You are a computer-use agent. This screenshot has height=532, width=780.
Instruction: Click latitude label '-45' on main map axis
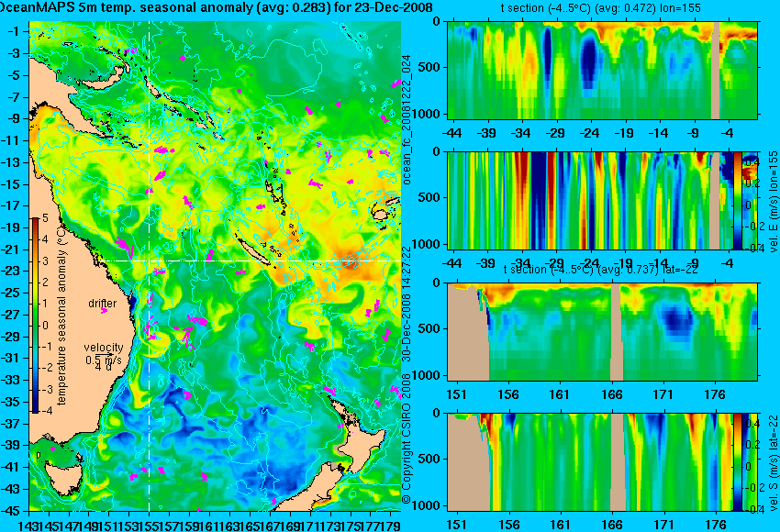[x=11, y=511]
